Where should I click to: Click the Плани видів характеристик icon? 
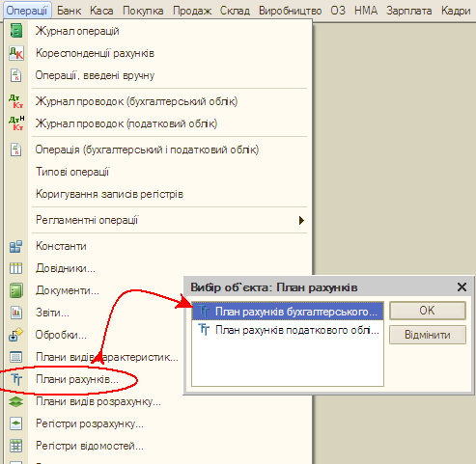point(15,357)
